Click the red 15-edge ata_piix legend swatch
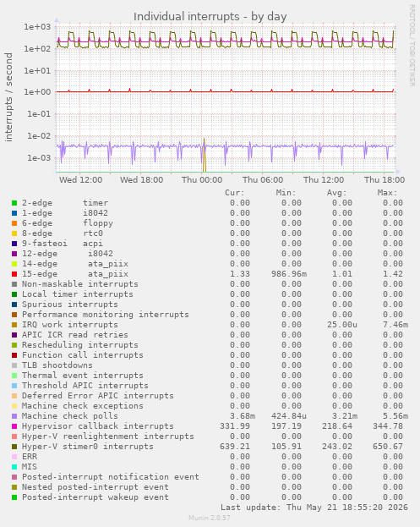This screenshot has height=527, width=420. point(14,274)
